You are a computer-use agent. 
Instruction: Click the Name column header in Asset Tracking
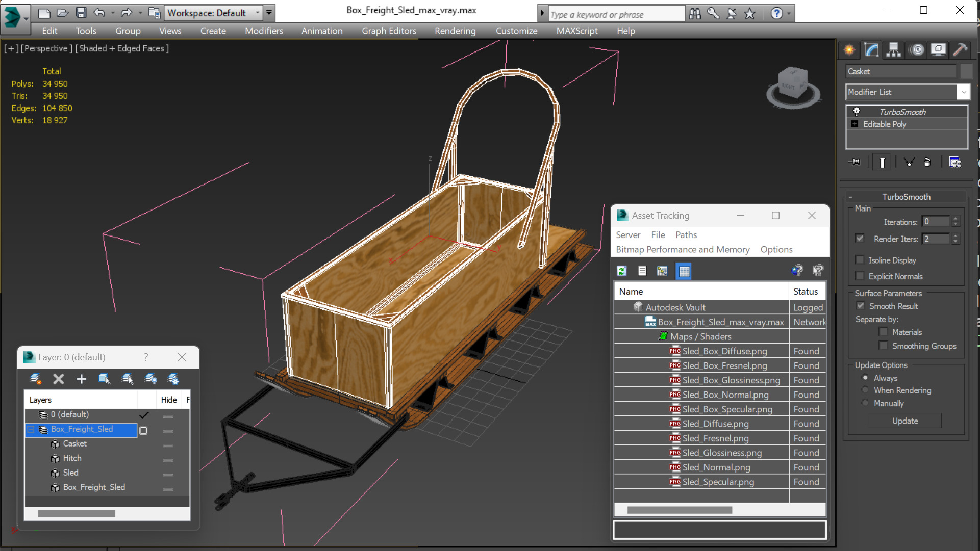pos(701,292)
